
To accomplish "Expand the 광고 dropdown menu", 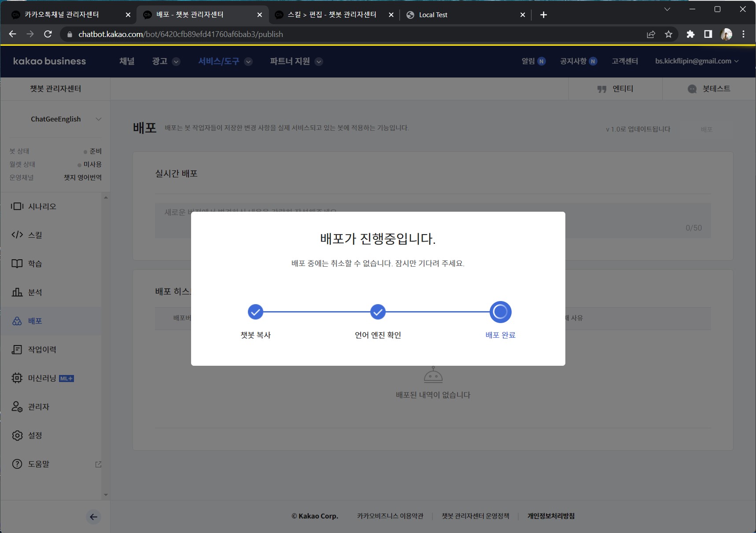I will click(x=176, y=62).
